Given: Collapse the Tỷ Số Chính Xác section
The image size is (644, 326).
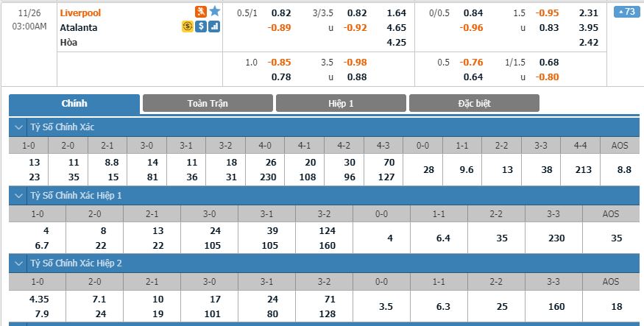Looking at the screenshot, I should tap(18, 127).
